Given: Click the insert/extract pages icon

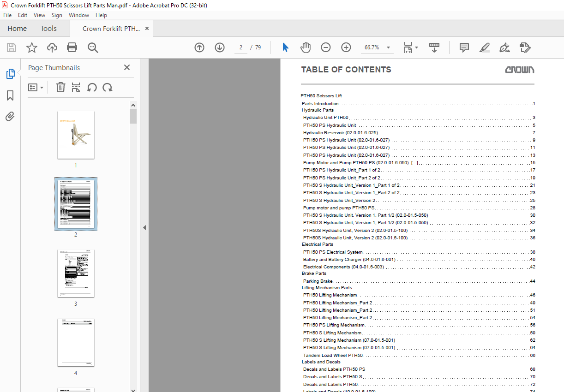Looking at the screenshot, I should pos(76,87).
